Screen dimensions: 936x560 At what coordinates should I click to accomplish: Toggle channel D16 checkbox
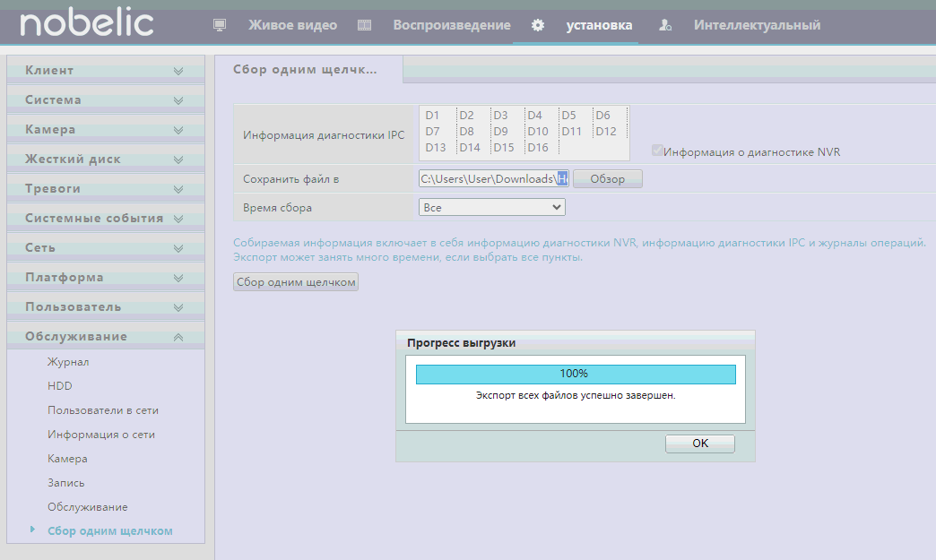(x=537, y=147)
